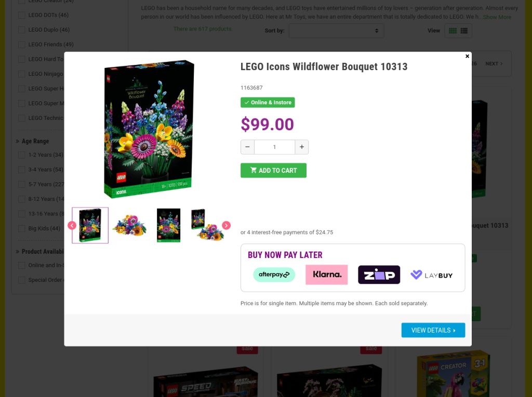The width and height of the screenshot is (532, 397).
Task: Click the Laybuy payment logo
Action: (432, 275)
